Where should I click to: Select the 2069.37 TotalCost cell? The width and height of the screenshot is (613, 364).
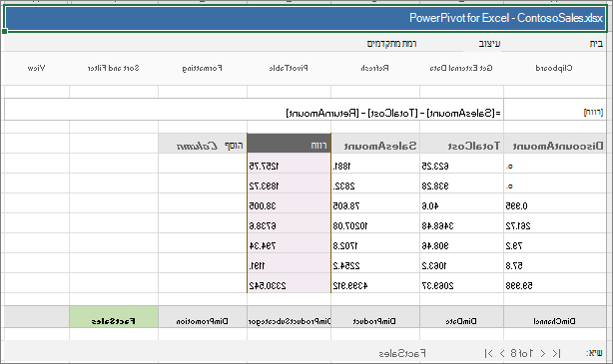461,283
